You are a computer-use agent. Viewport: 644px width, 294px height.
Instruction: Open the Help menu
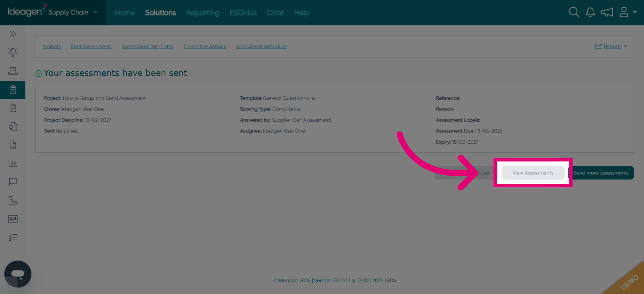(302, 13)
